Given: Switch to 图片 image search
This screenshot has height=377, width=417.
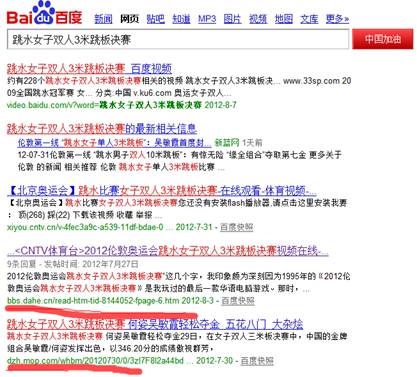Looking at the screenshot, I should tap(232, 19).
